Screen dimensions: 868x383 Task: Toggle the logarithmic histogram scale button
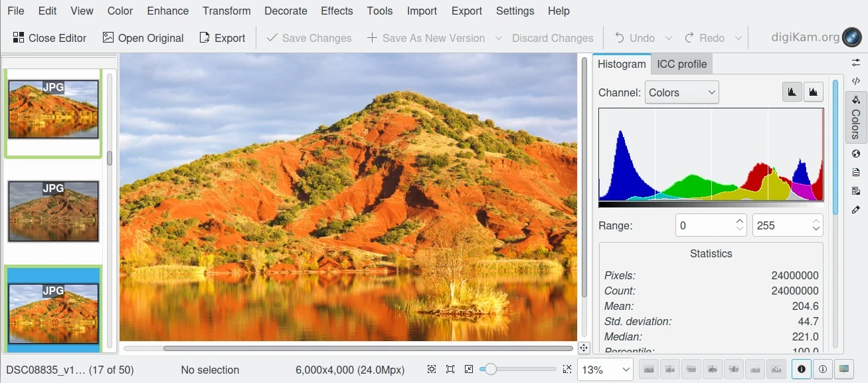[814, 92]
